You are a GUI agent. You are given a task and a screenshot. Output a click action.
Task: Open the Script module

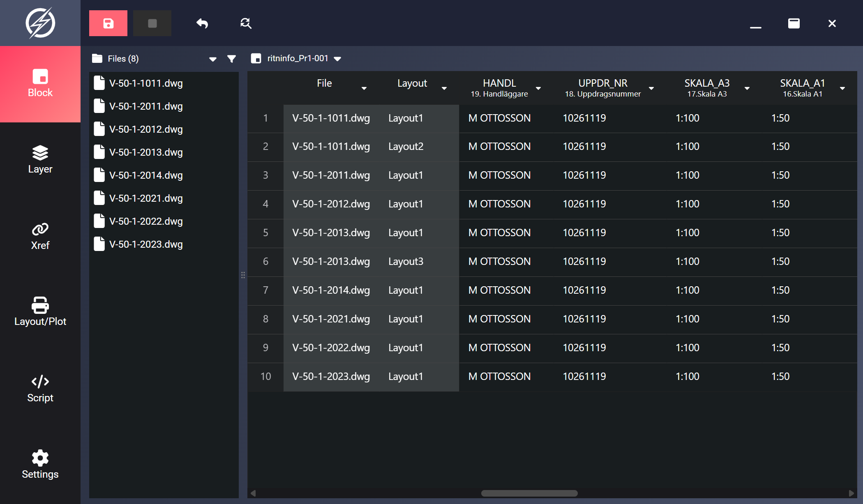point(40,389)
